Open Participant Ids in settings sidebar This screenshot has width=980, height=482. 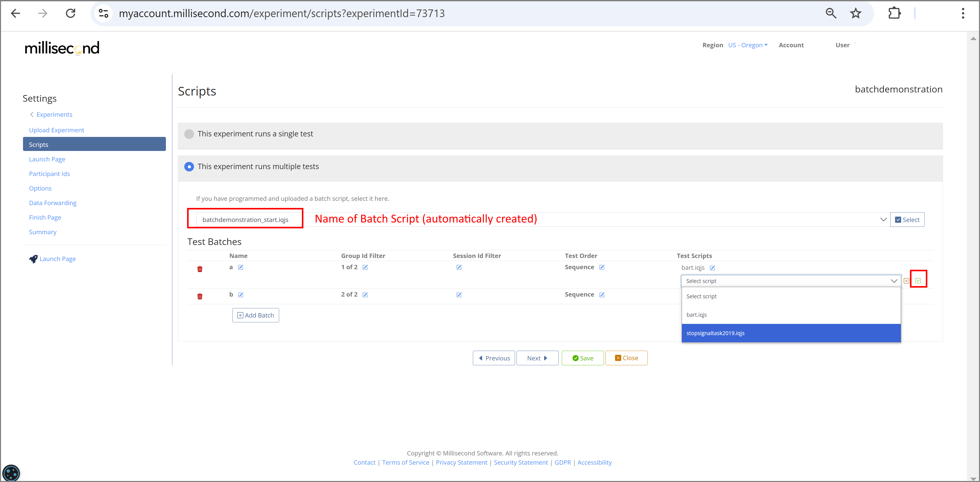(x=49, y=174)
